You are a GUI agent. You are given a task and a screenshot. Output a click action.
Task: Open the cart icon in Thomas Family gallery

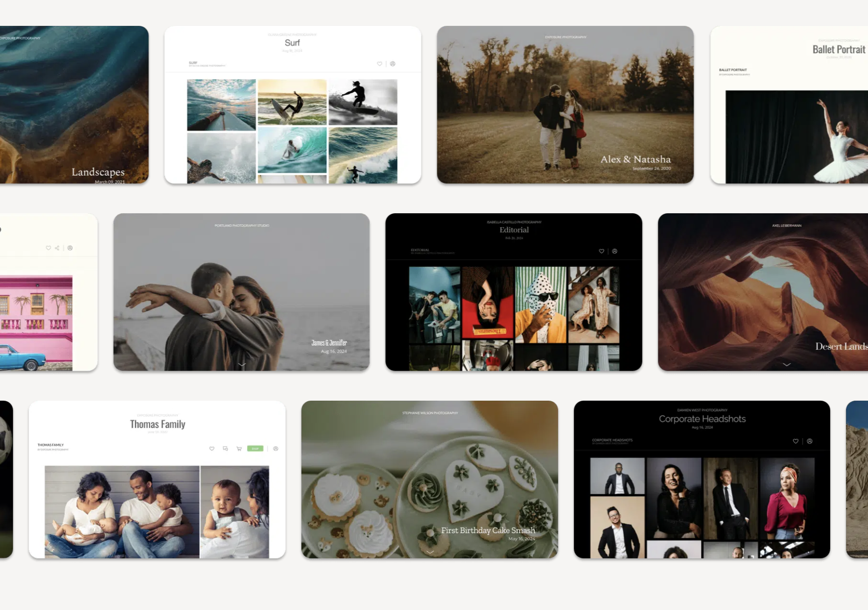(239, 449)
